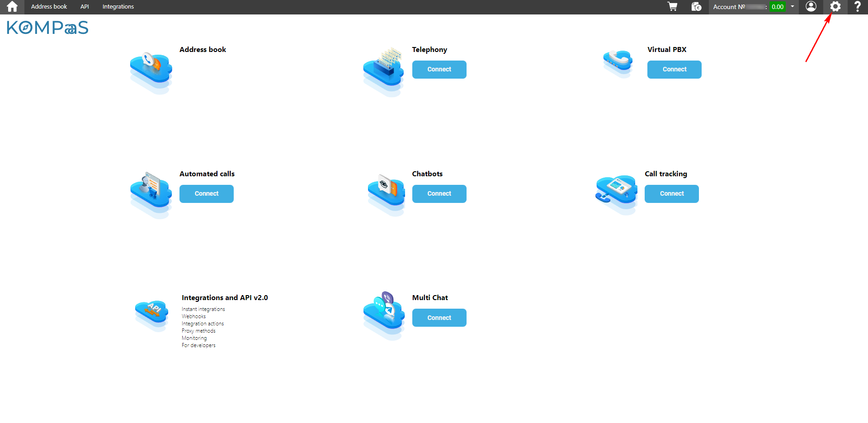Image resolution: width=868 pixels, height=423 pixels.
Task: Open the Address book heading
Action: click(x=203, y=50)
